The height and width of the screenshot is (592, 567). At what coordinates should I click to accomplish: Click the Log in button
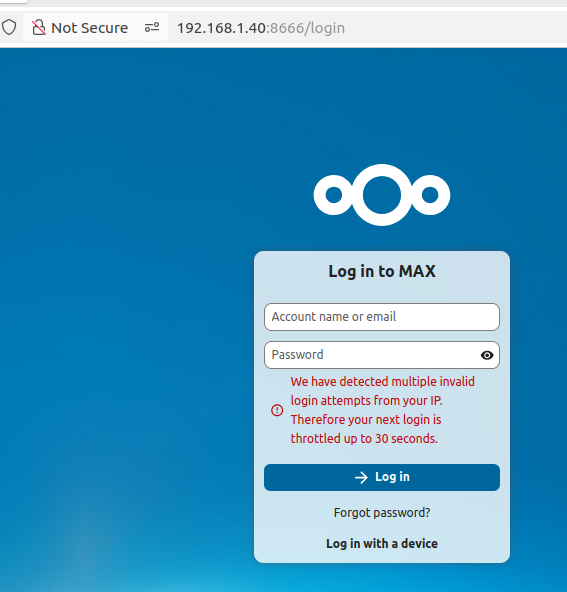coord(382,477)
